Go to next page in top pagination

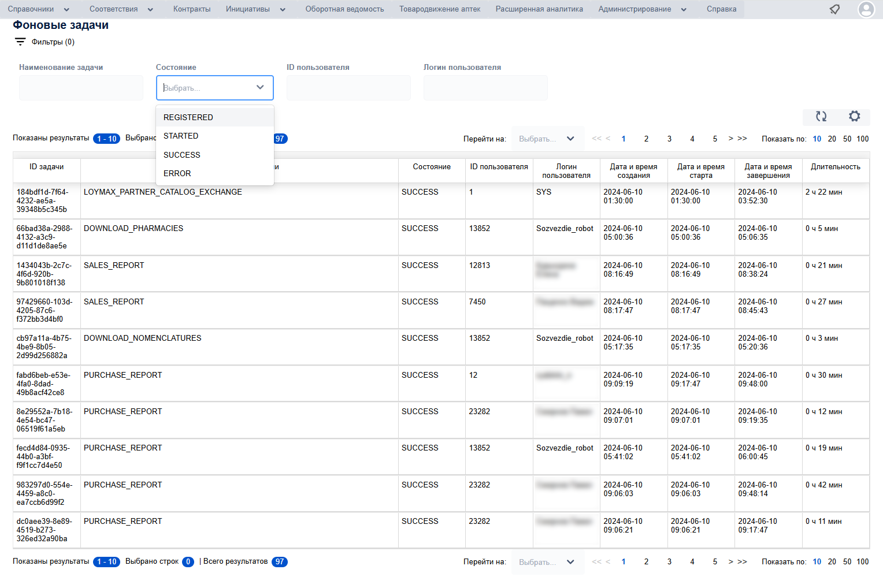[730, 139]
